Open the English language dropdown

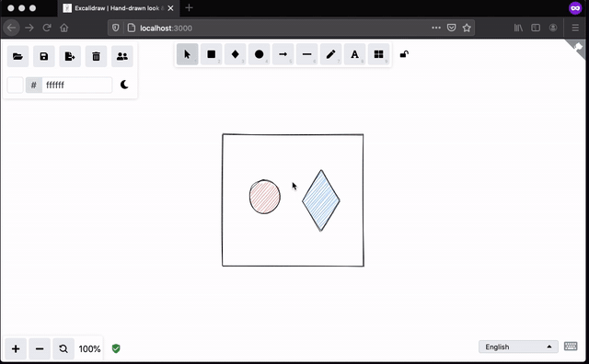(518, 347)
